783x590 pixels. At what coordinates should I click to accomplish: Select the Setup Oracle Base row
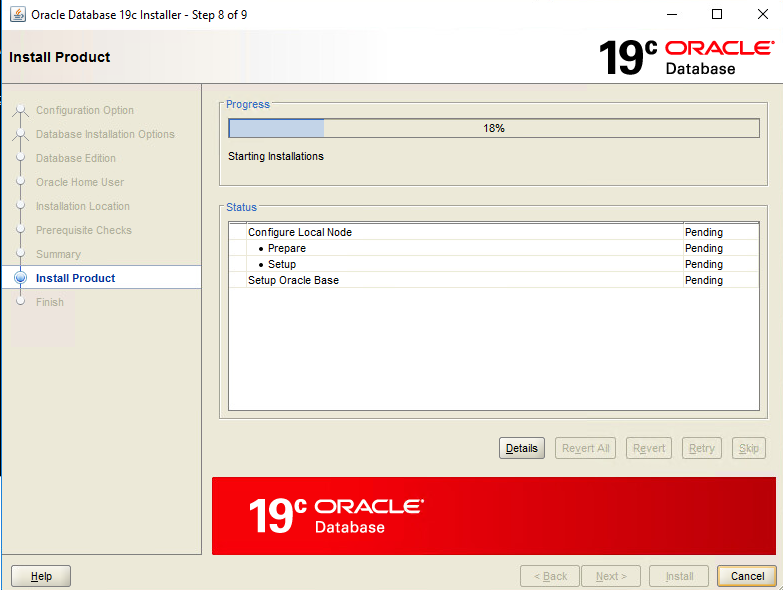point(494,280)
